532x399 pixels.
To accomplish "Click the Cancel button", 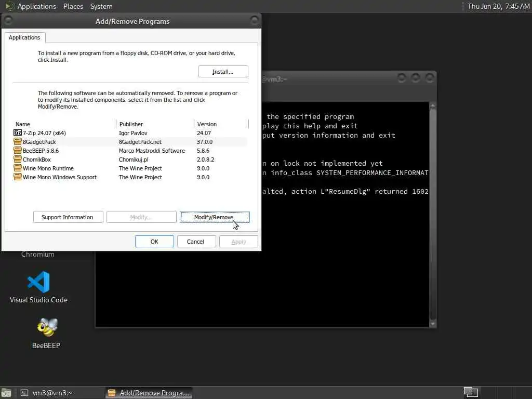I will pos(196,242).
